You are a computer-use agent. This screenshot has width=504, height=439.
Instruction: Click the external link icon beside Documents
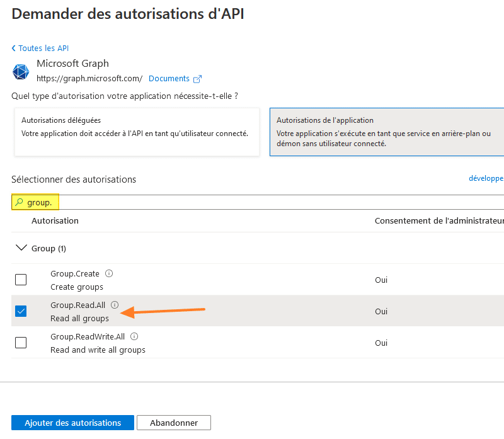tap(197, 79)
